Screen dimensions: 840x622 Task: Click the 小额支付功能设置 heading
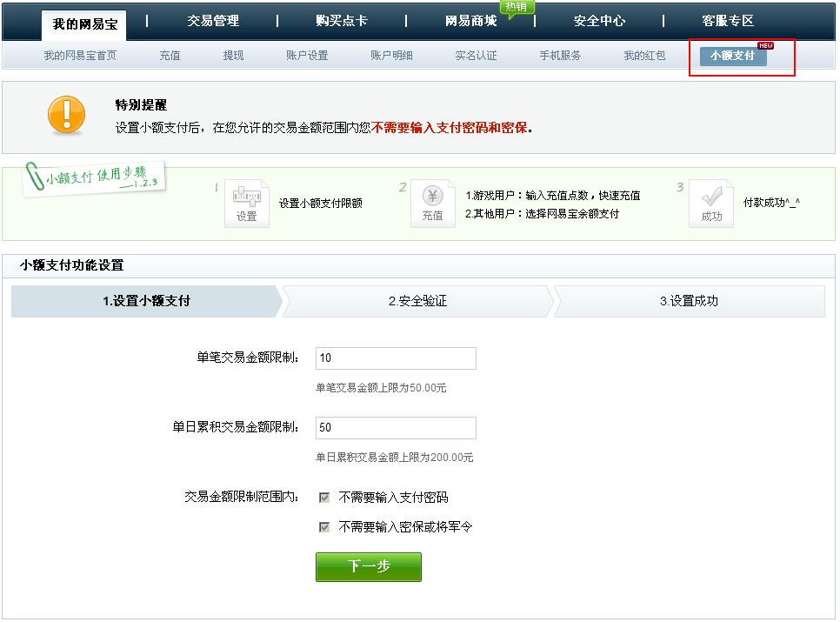click(x=72, y=265)
